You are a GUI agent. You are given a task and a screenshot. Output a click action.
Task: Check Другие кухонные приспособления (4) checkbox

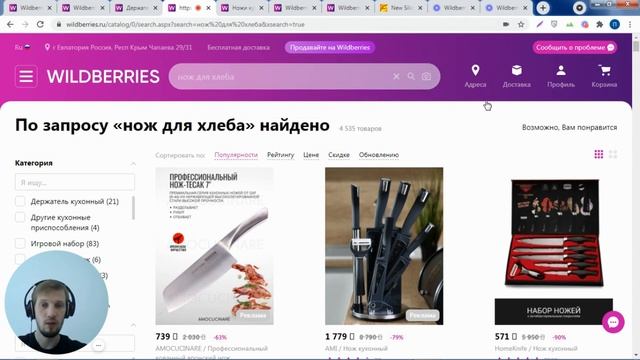[20, 217]
